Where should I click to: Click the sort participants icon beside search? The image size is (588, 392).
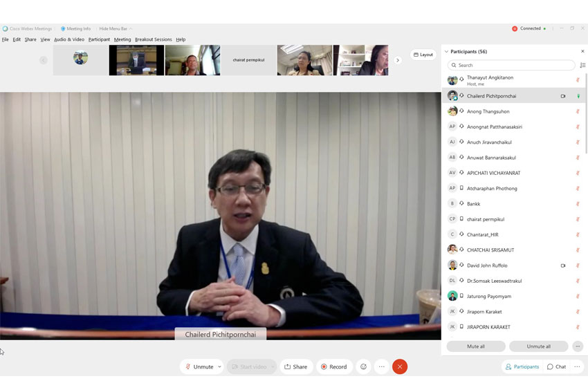(582, 65)
